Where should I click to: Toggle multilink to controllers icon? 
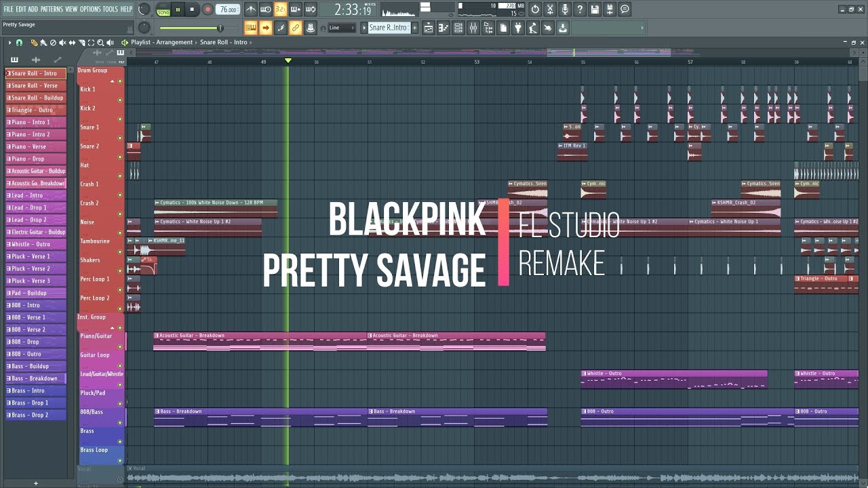click(311, 28)
